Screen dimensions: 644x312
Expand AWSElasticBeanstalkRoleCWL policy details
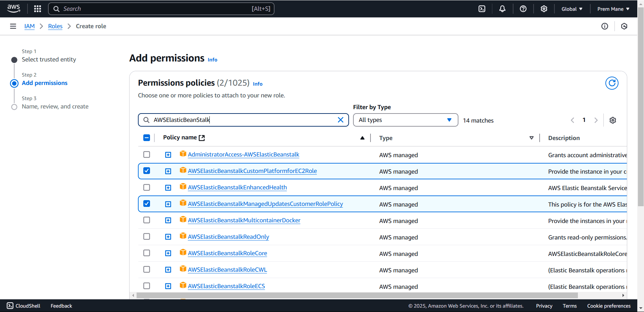pos(168,270)
